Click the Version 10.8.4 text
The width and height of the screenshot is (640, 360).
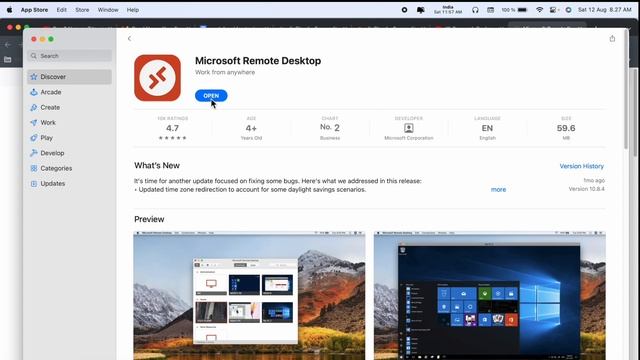pos(587,189)
